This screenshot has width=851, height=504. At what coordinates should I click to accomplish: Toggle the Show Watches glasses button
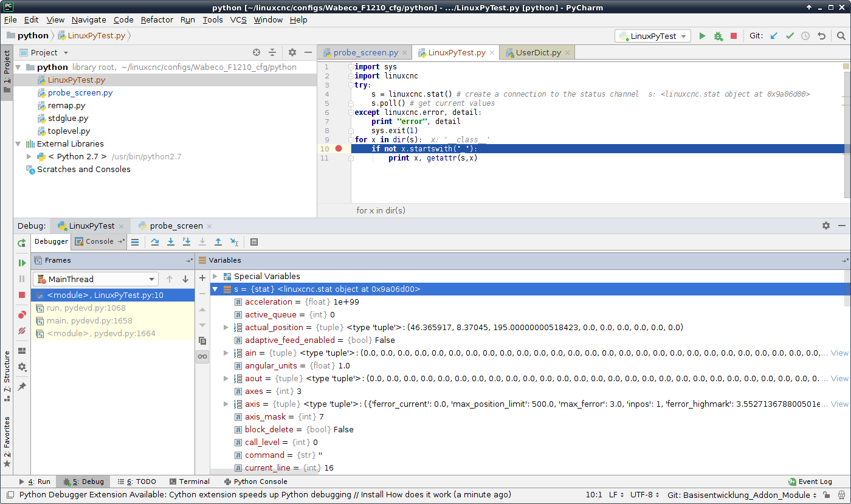pos(202,357)
